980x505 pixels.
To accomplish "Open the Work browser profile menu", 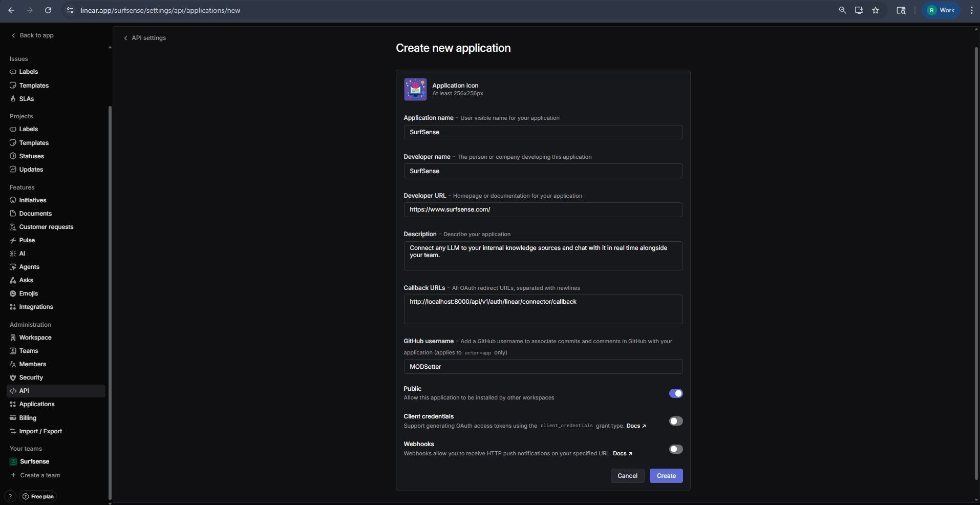I will coord(940,10).
